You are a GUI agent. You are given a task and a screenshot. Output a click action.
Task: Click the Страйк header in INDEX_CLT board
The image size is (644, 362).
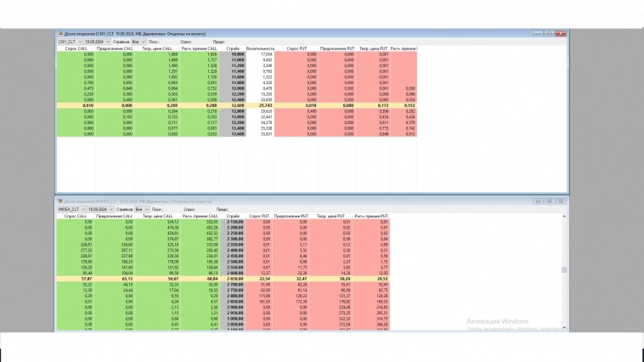pyautogui.click(x=235, y=216)
